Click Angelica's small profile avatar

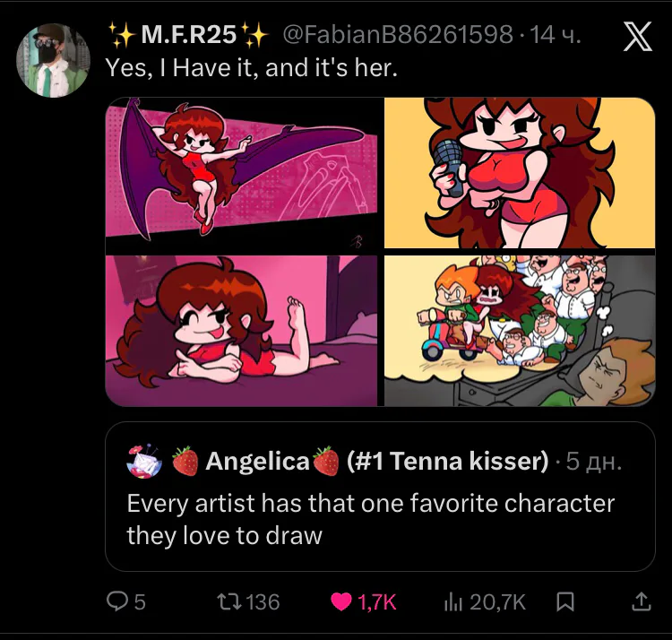click(x=142, y=461)
